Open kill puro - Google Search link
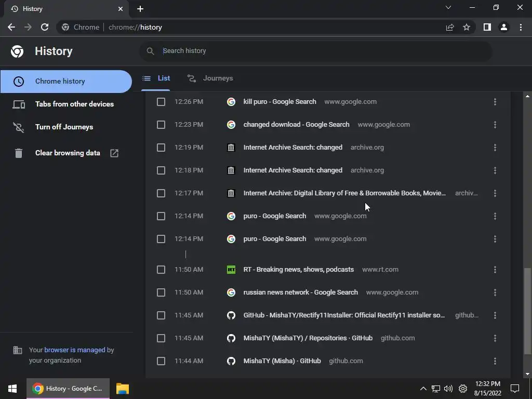The height and width of the screenshot is (399, 532). (280, 102)
